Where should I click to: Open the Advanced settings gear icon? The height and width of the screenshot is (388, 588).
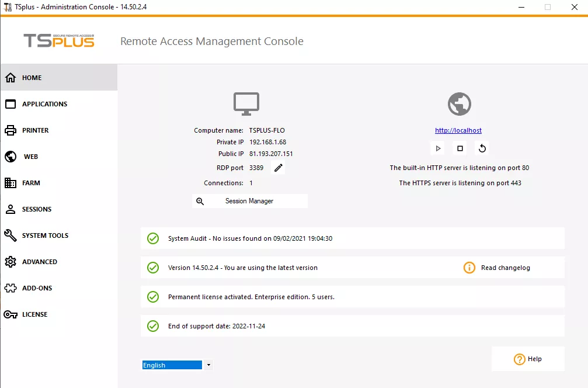10,261
